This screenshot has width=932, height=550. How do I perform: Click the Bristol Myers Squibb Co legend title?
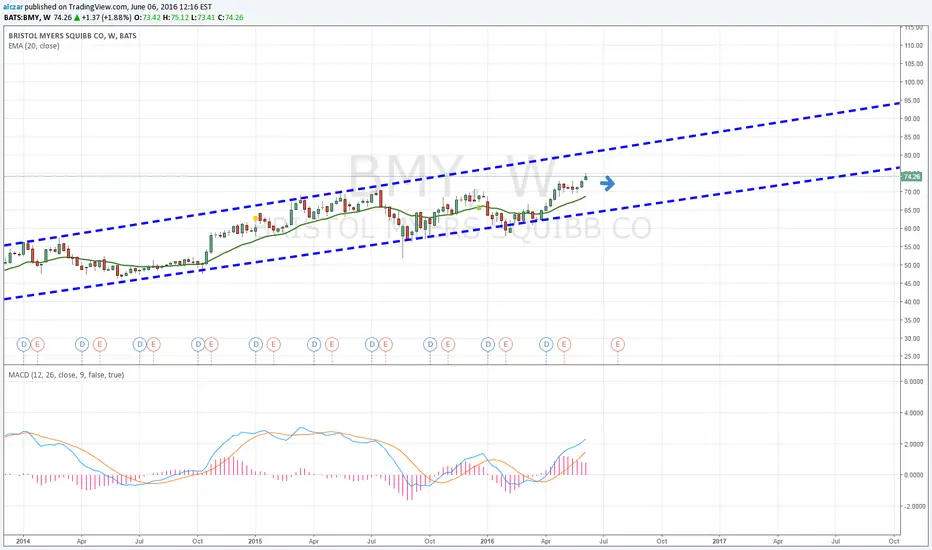73,36
